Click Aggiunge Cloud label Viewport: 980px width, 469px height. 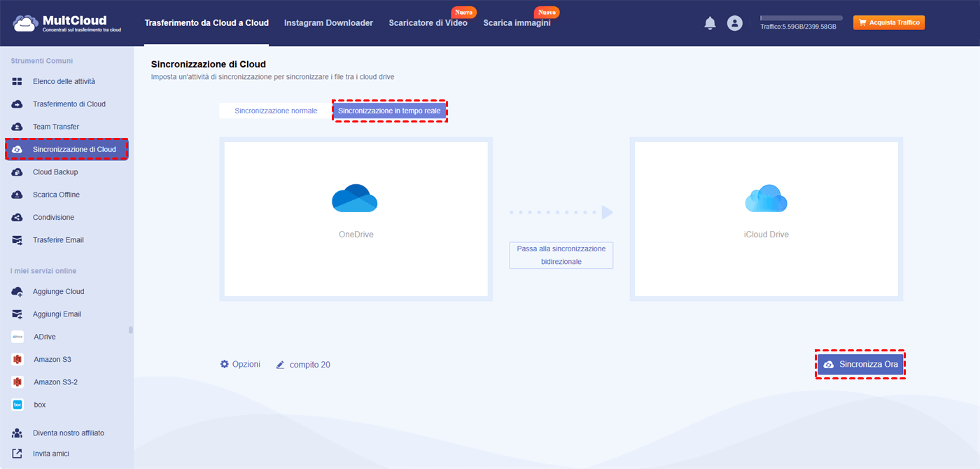tap(58, 291)
